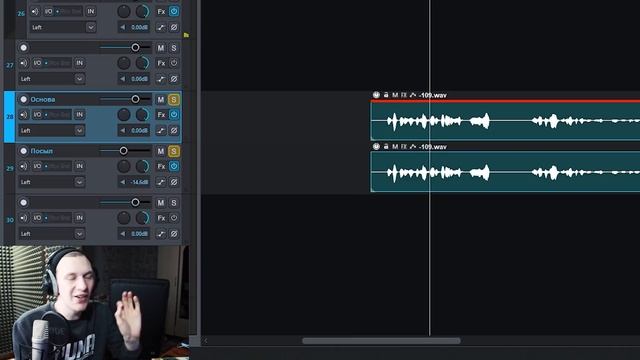Viewport: 640px width, 360px height.
Task: Open Left input dropdown on track 26
Action: [x=63, y=27]
